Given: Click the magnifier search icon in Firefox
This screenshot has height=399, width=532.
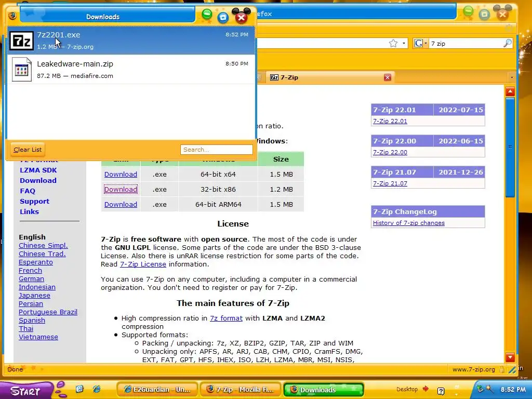Looking at the screenshot, I should click(507, 43).
